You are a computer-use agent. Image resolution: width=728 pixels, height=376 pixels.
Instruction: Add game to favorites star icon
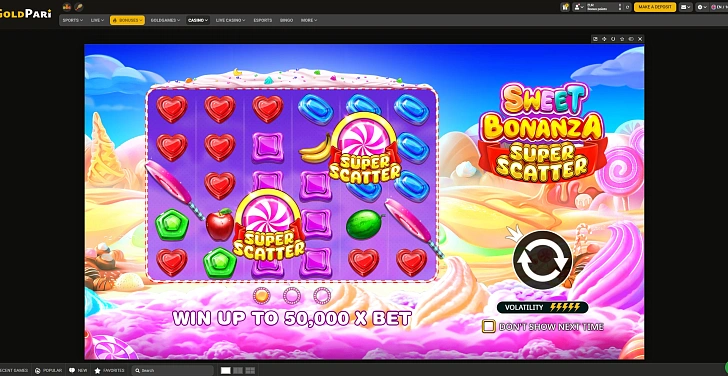click(x=622, y=39)
